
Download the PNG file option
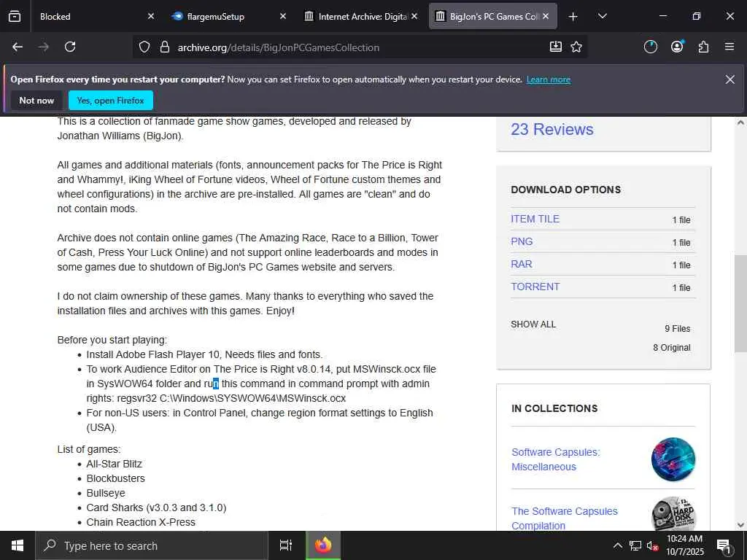(522, 241)
